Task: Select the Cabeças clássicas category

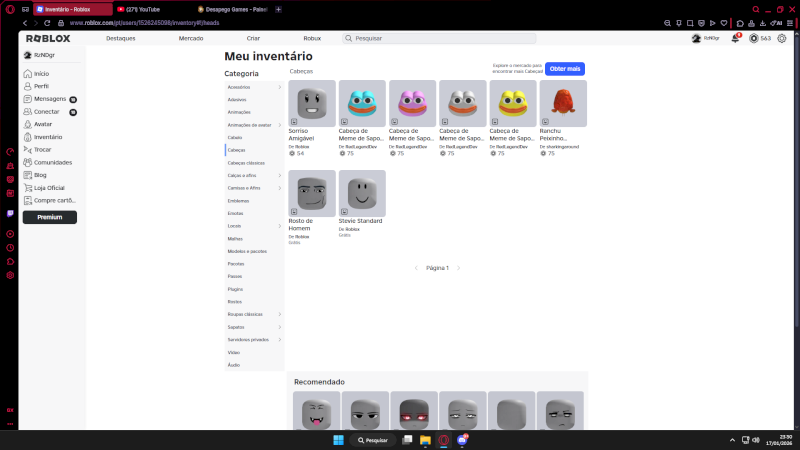Action: point(247,162)
